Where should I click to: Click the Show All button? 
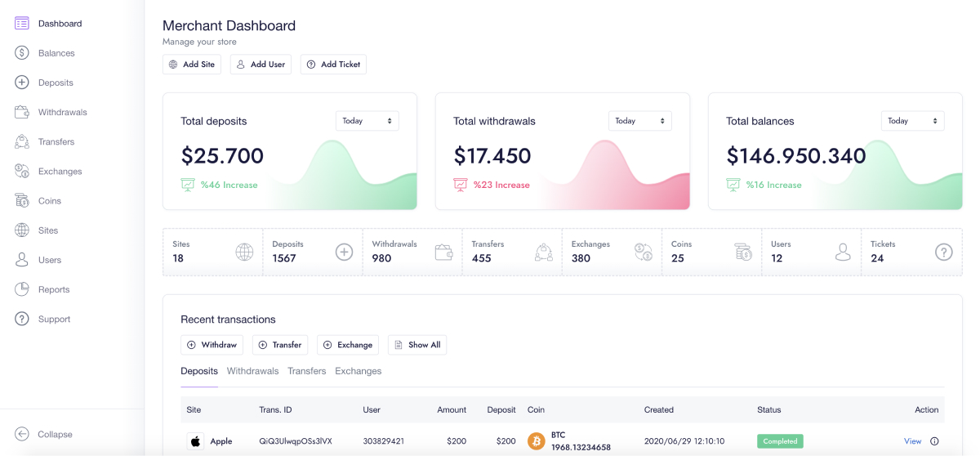(x=417, y=345)
